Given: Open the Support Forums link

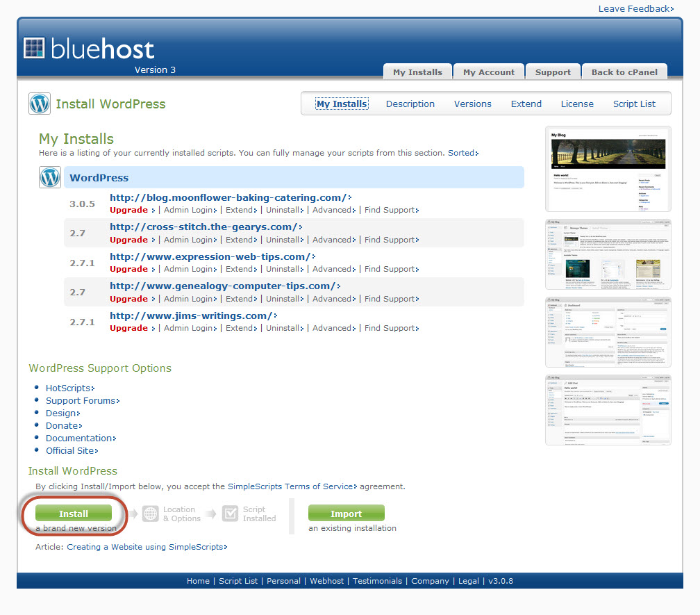Looking at the screenshot, I should [x=83, y=401].
